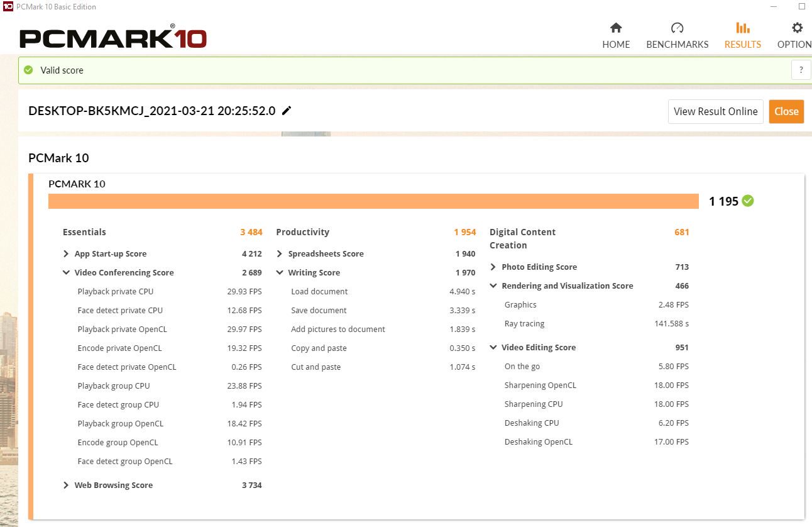Open the Benchmarks gauge icon
This screenshot has width=812, height=527.
(x=677, y=28)
